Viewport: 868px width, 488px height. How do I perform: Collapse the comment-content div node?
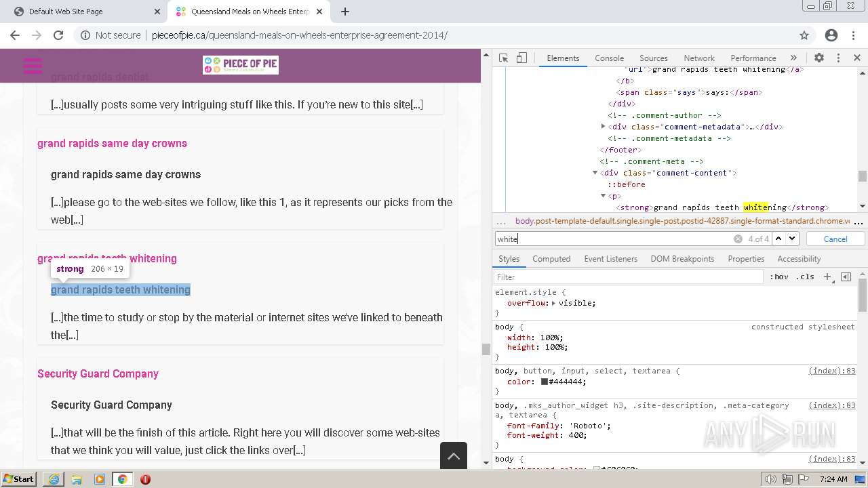click(595, 173)
